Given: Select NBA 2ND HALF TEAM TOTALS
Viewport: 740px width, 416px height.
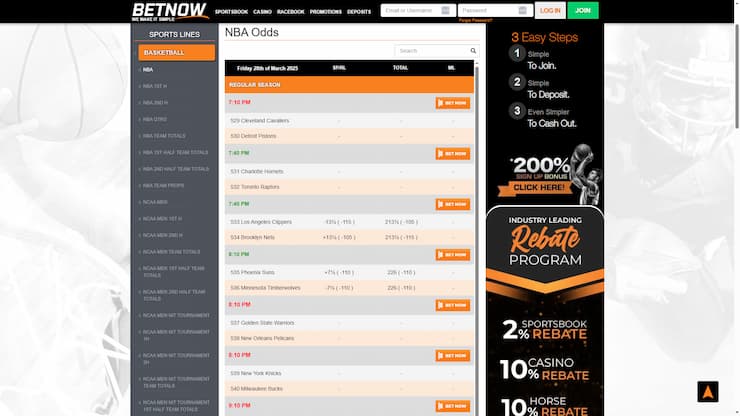Looking at the screenshot, I should pos(176,169).
